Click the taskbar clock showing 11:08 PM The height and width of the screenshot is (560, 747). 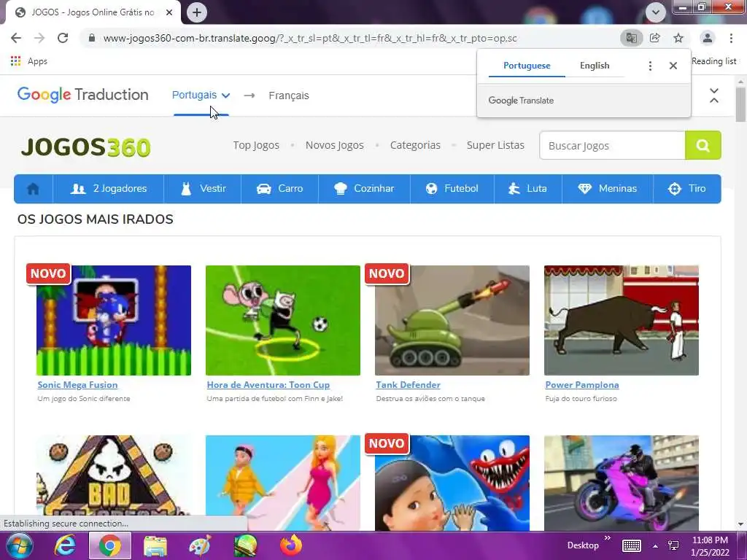point(710,545)
